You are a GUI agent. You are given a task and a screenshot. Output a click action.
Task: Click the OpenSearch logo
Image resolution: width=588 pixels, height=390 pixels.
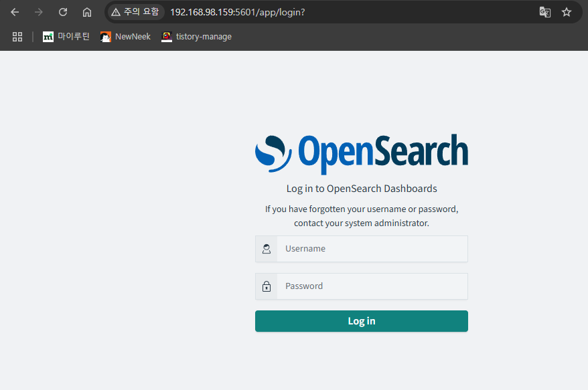pos(362,154)
